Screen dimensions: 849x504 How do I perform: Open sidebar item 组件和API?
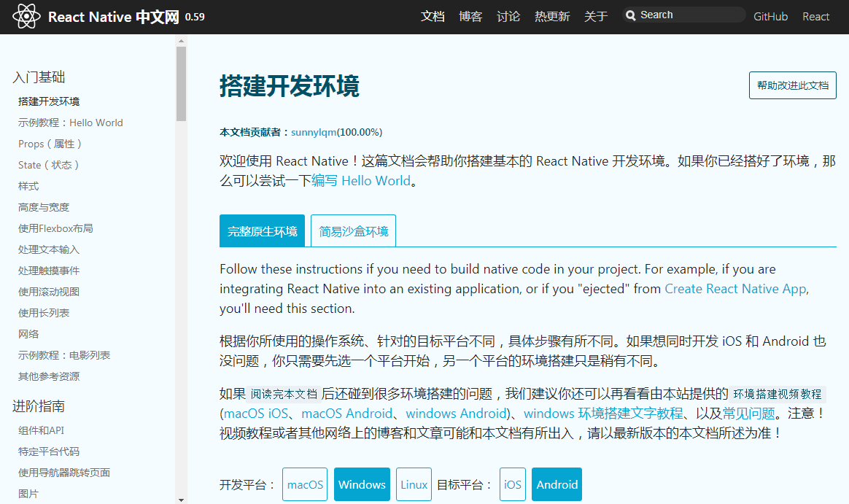pos(41,430)
